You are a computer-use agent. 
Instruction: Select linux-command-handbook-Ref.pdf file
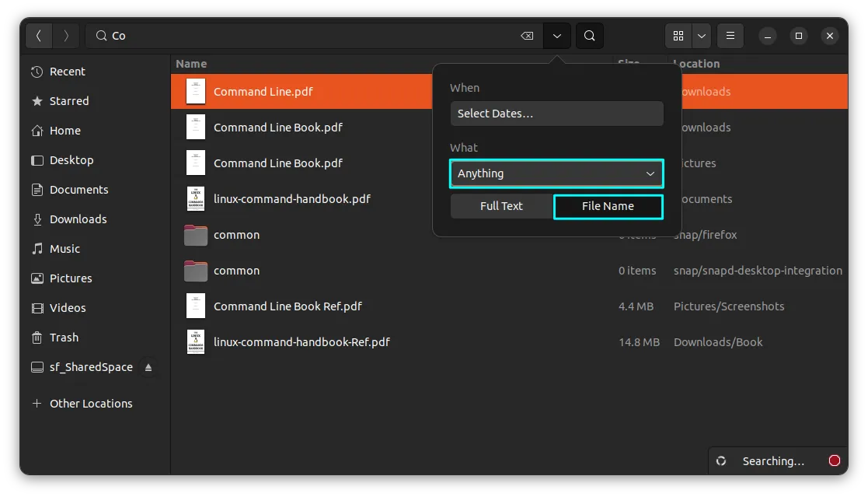click(x=302, y=342)
